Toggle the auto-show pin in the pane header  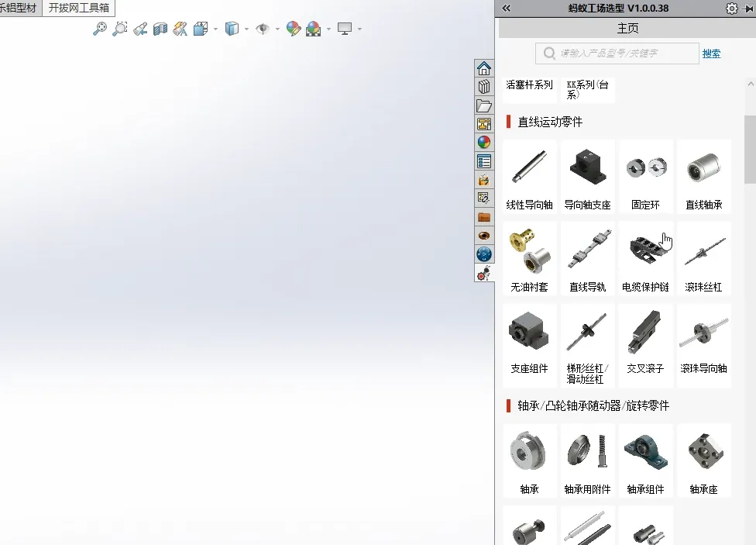coord(747,9)
